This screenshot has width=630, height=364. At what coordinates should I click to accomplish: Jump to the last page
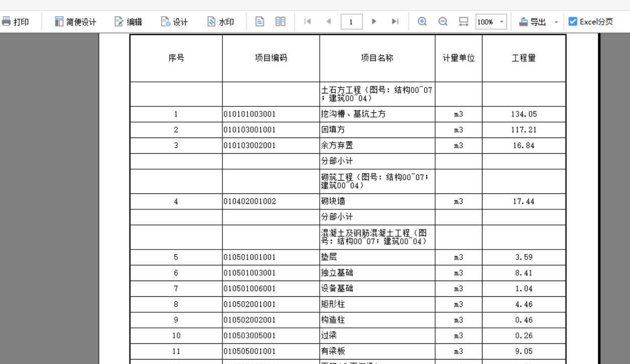(x=394, y=22)
